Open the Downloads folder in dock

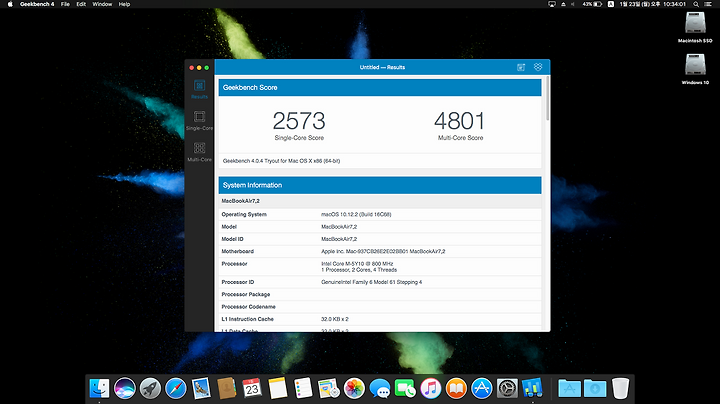595,388
